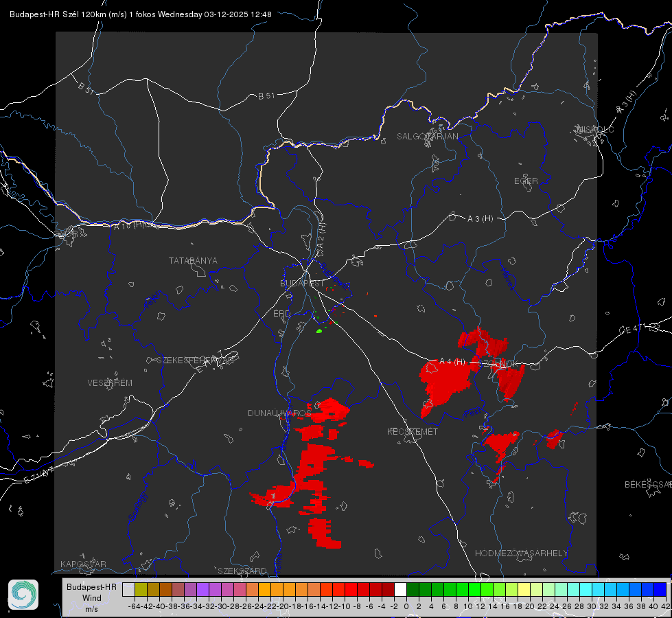The height and width of the screenshot is (618, 672).
Task: Click the radar title text with date 03-12-2025
Action: point(141,14)
